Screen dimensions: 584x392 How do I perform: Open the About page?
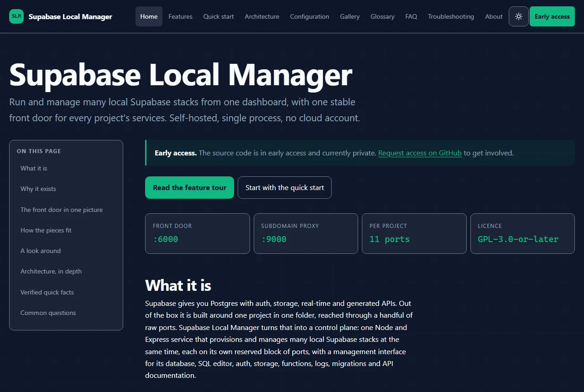coord(494,16)
